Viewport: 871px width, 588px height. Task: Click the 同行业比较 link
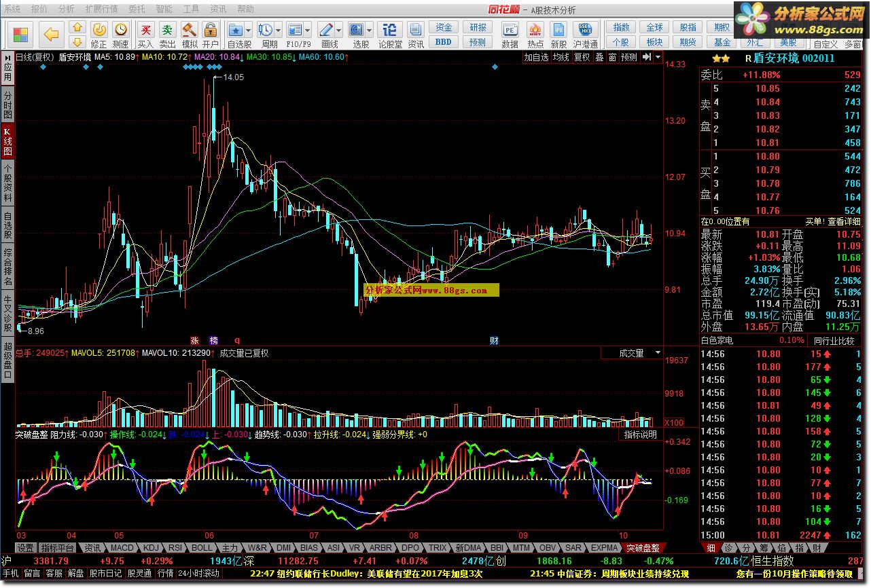834,340
